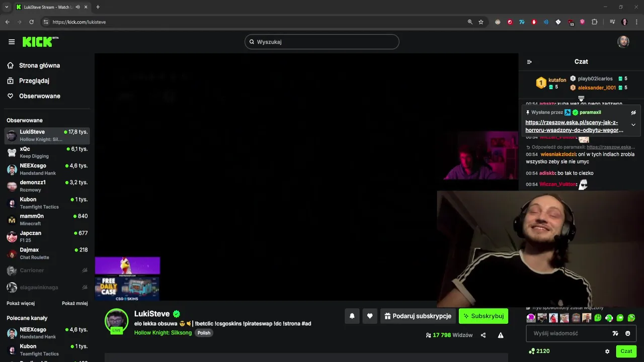The height and width of the screenshot is (362, 644).
Task: Open demonzz1 channel in sidebar
Action: [47, 186]
